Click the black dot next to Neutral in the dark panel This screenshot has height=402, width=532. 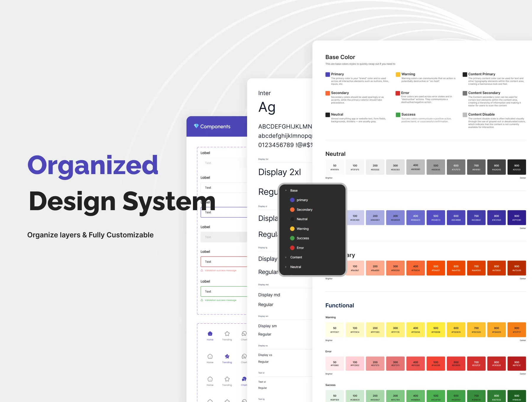tap(292, 219)
